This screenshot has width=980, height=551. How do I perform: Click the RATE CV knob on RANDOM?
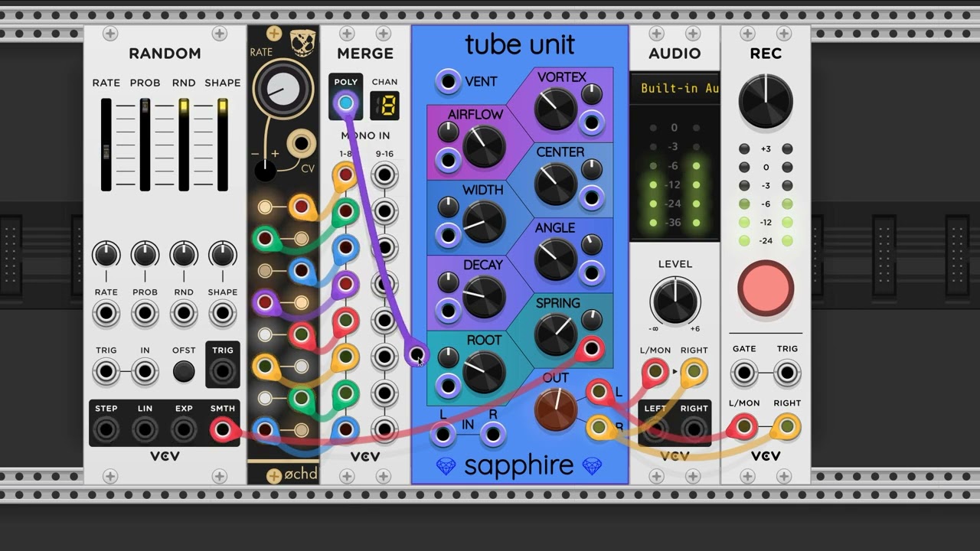click(x=106, y=254)
